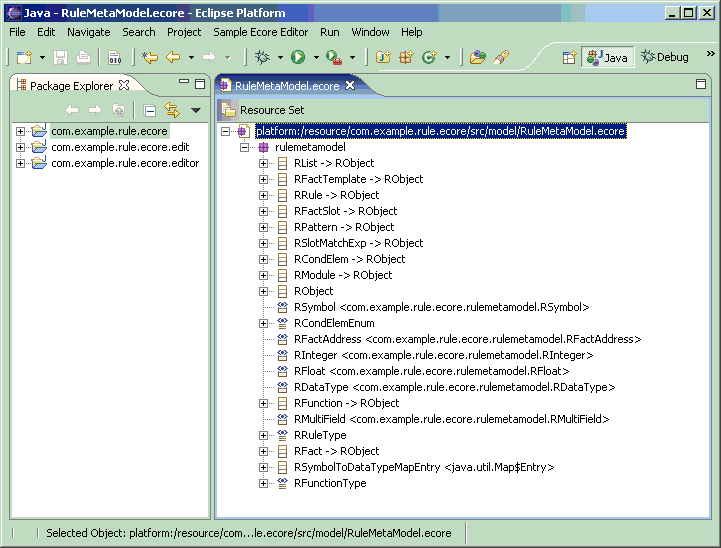Click the New Java Package icon
Viewport: 721px width, 548px height.
click(406, 58)
